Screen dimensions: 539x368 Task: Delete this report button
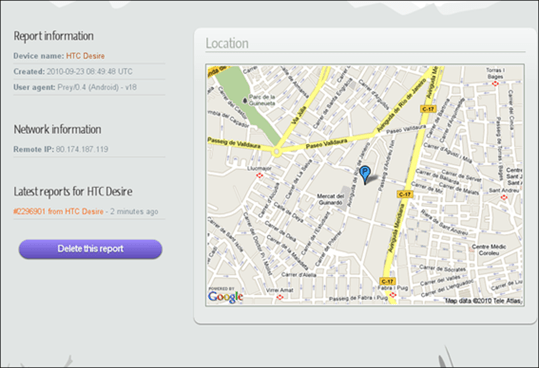coord(90,249)
